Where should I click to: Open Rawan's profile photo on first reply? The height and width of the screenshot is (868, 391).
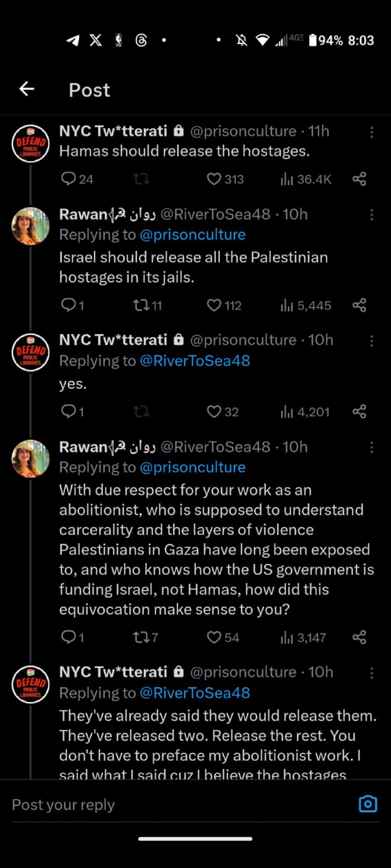(x=30, y=226)
